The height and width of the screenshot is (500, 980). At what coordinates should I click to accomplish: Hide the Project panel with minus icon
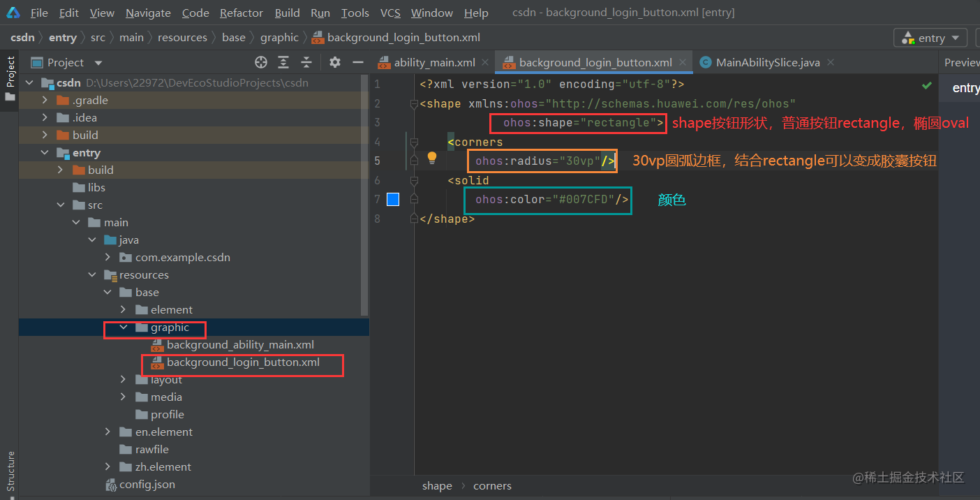358,62
